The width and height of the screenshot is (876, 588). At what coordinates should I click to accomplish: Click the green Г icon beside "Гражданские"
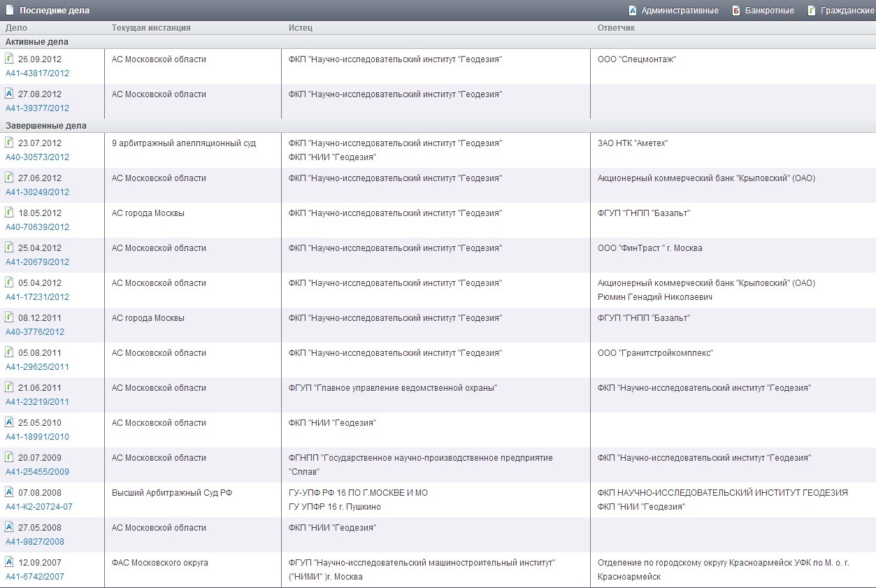[x=811, y=10]
